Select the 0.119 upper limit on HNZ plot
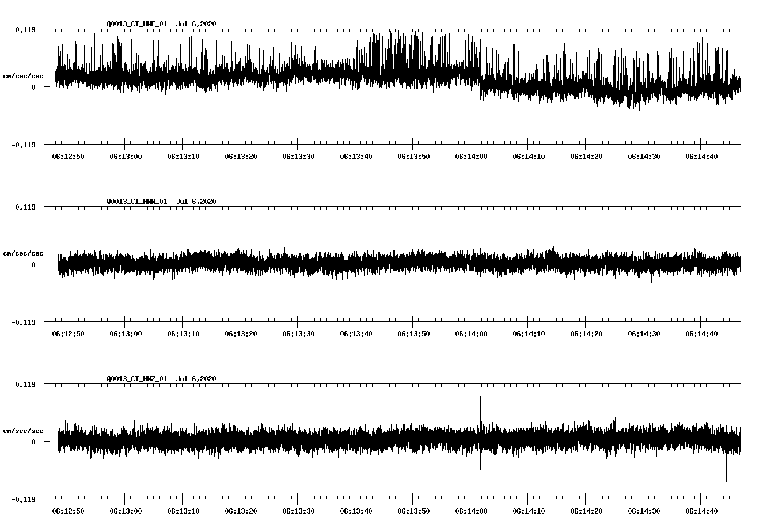The width and height of the screenshot is (782, 532). [25, 384]
